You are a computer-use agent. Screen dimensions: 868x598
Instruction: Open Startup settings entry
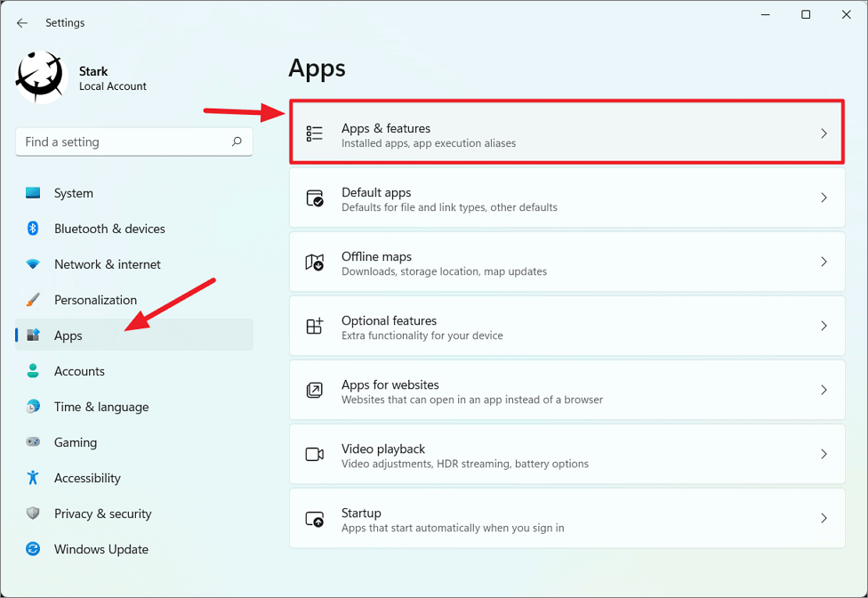[567, 518]
